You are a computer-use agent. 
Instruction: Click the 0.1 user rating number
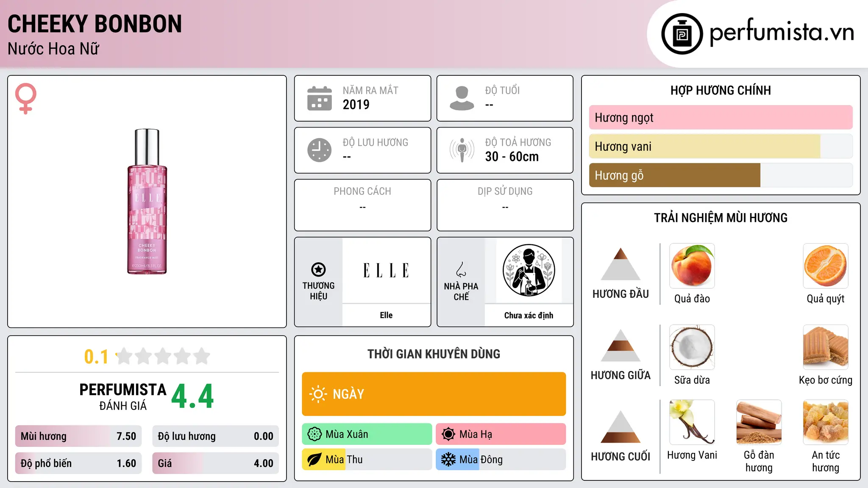[96, 357]
